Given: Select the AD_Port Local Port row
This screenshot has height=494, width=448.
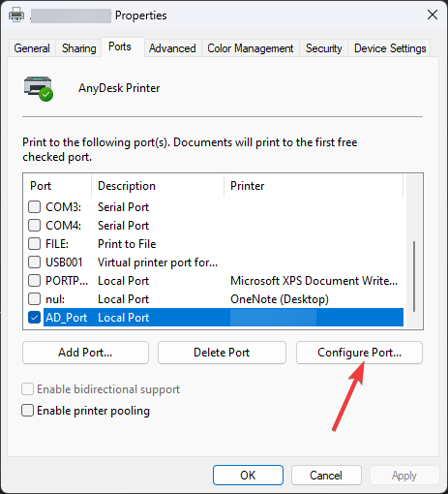Looking at the screenshot, I should click(x=216, y=318).
